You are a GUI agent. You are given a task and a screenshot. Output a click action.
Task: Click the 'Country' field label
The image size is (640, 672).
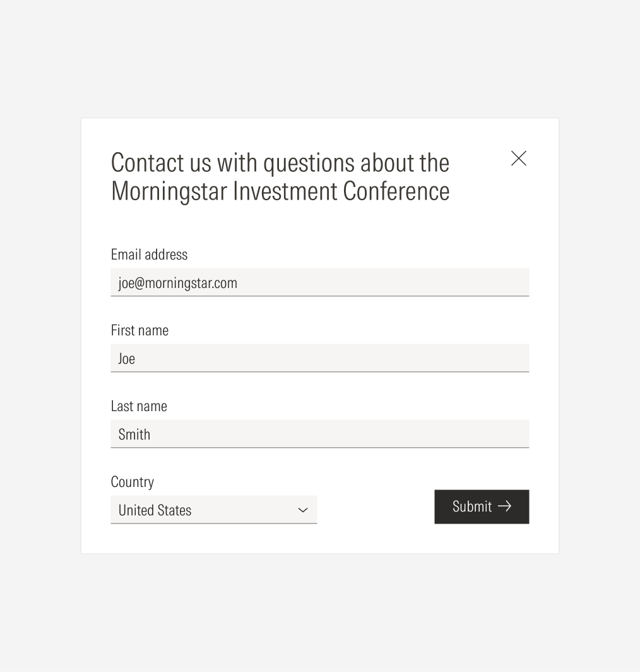point(132,481)
